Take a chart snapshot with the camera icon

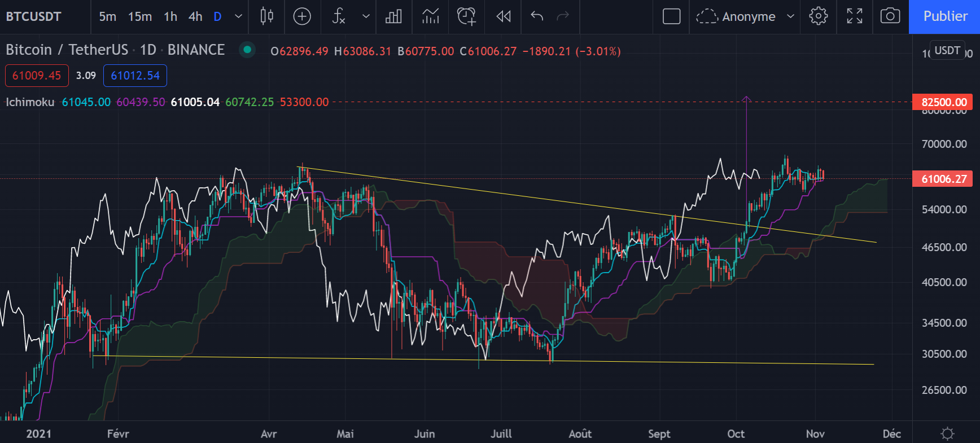point(890,16)
